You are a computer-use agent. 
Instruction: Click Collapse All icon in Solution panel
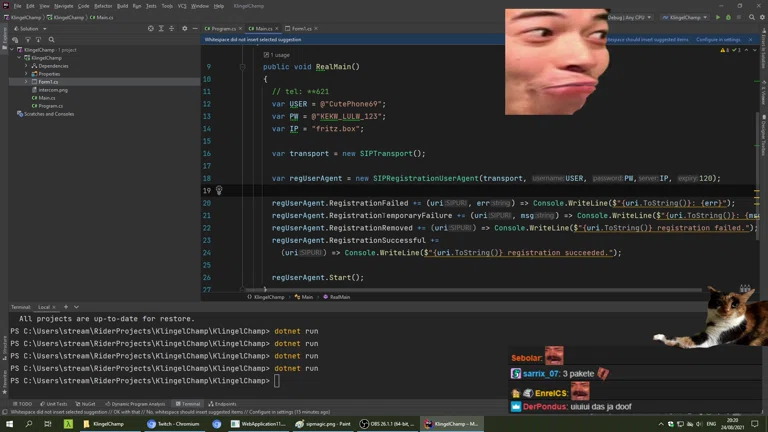171,28
